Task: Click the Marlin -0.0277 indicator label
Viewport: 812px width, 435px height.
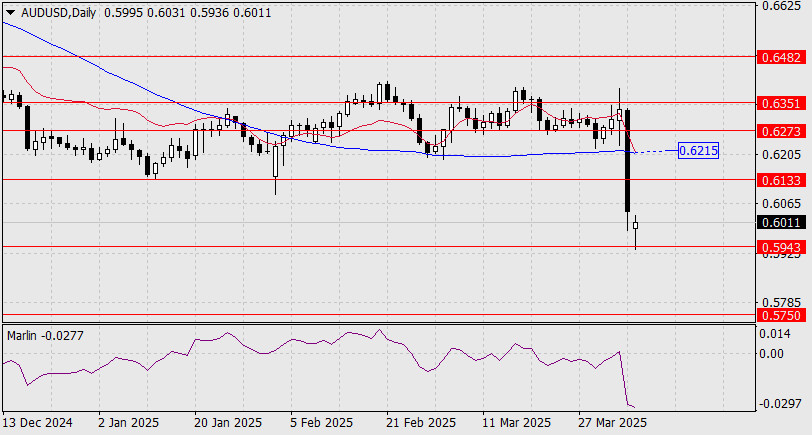Action: 46,336
